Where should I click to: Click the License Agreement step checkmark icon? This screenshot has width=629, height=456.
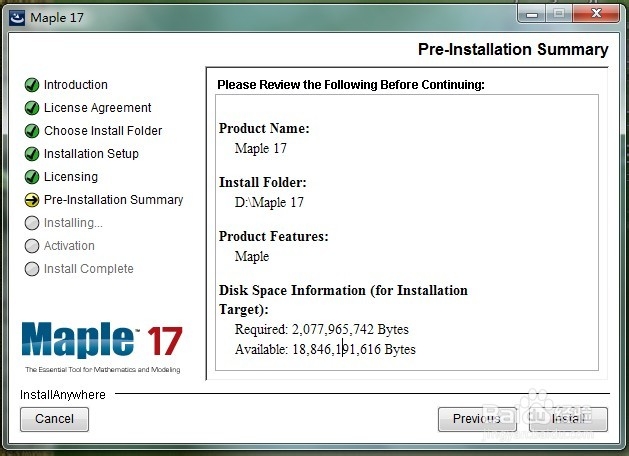coord(32,108)
